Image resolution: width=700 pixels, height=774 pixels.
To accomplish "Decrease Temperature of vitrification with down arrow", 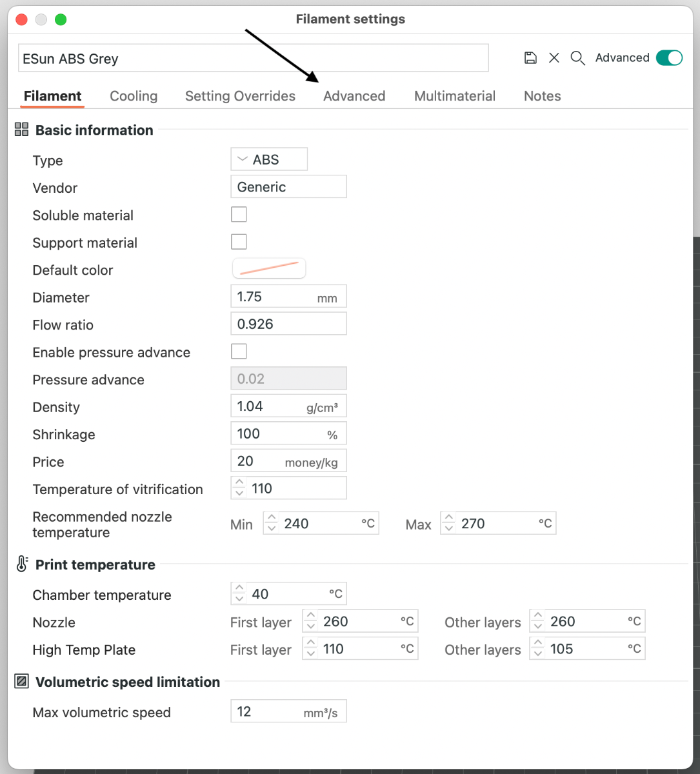I will [x=239, y=493].
